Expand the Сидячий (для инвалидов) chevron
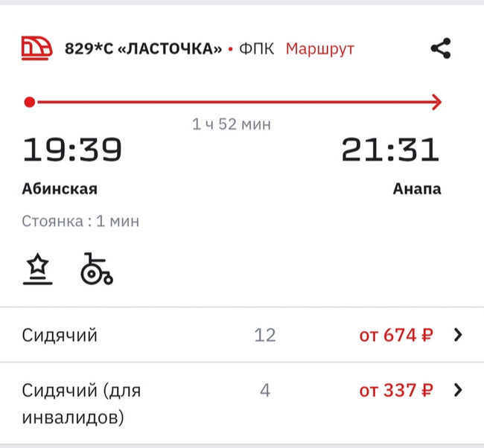Viewport: 484px width, 448px height. [458, 390]
